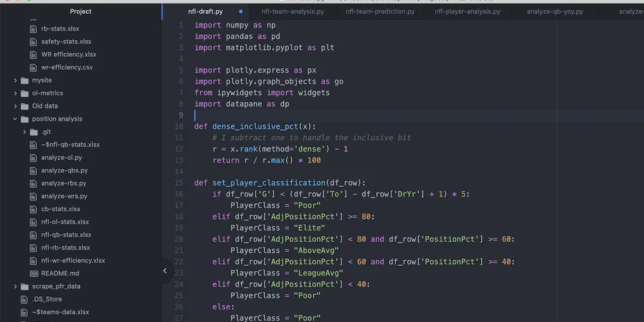The width and height of the screenshot is (644, 322).
Task: Click the folder icon next to Old data
Action: pyautogui.click(x=25, y=106)
